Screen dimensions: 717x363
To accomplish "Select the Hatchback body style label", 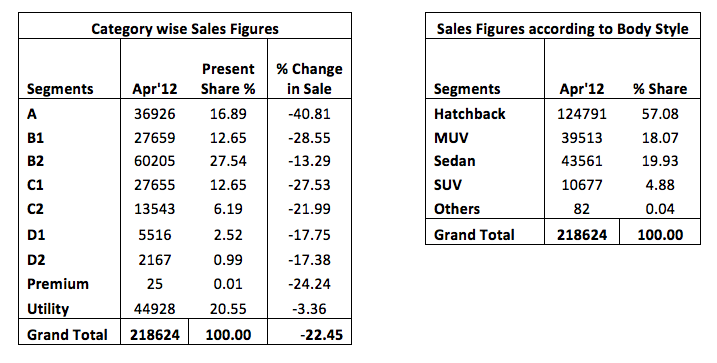I will pyautogui.click(x=470, y=114).
